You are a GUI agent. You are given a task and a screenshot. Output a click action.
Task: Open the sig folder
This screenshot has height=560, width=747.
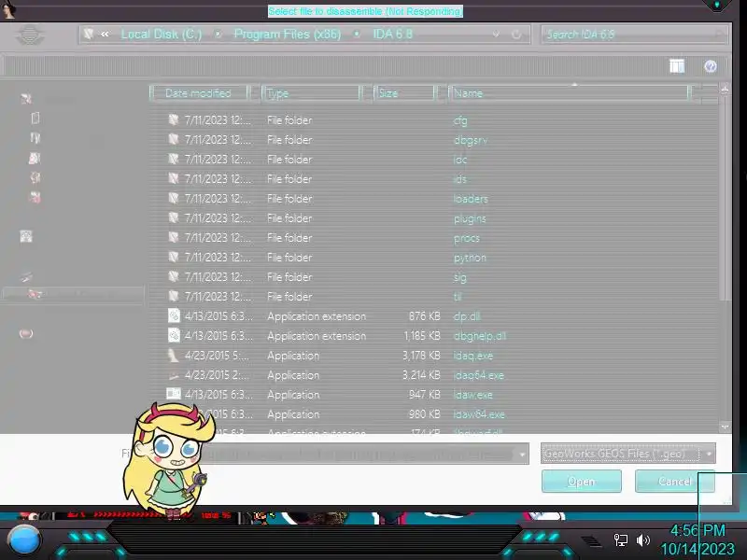tap(459, 277)
